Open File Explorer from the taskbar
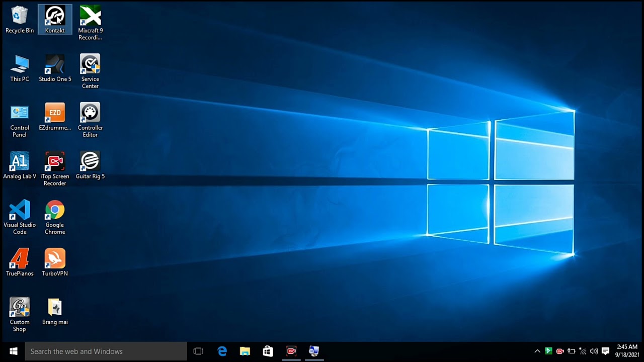 pos(245,351)
